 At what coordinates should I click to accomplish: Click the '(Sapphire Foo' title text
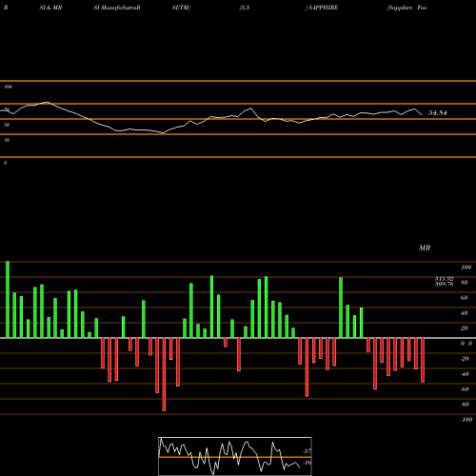(407, 8)
